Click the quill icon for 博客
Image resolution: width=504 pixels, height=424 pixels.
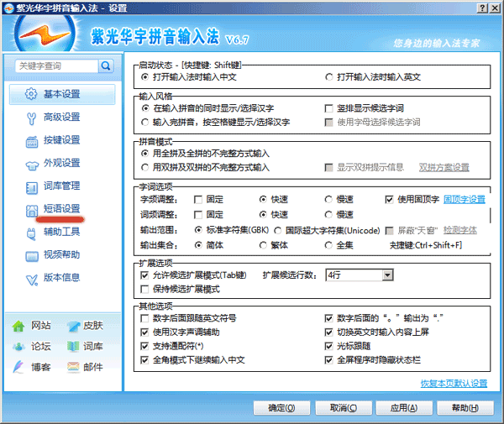pyautogui.click(x=18, y=367)
